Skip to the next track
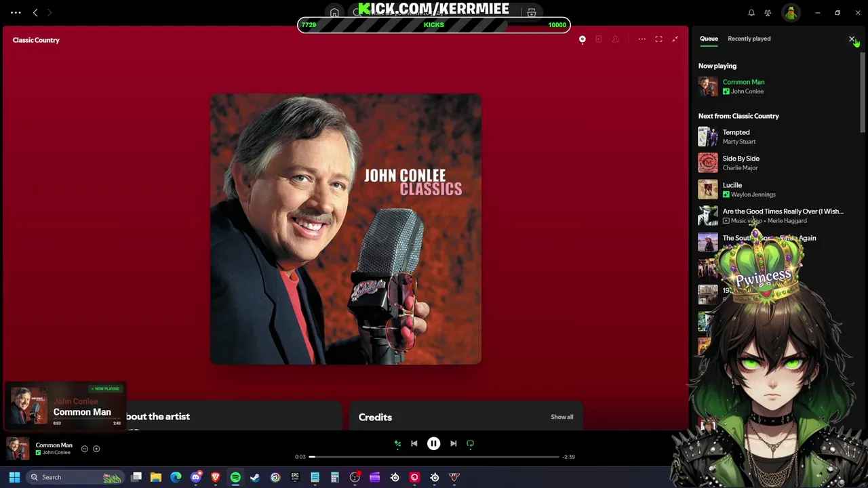Viewport: 868px width, 488px height. point(453,443)
